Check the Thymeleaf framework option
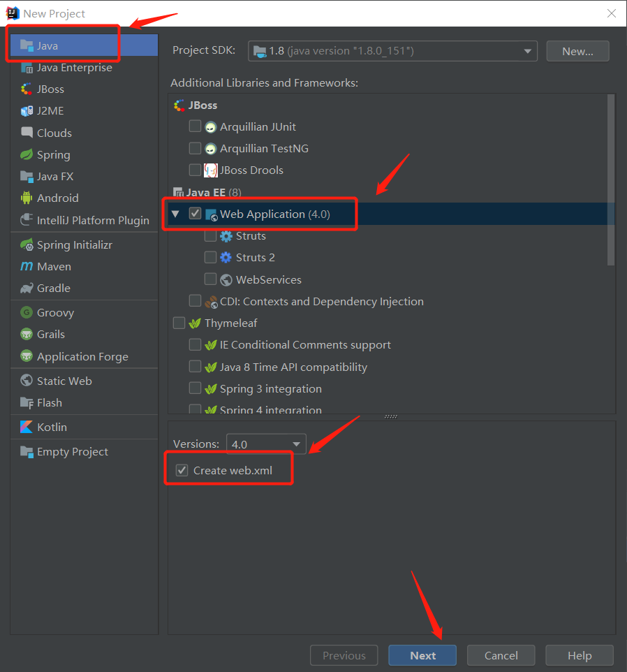Screen dimensions: 627x672 [179, 323]
